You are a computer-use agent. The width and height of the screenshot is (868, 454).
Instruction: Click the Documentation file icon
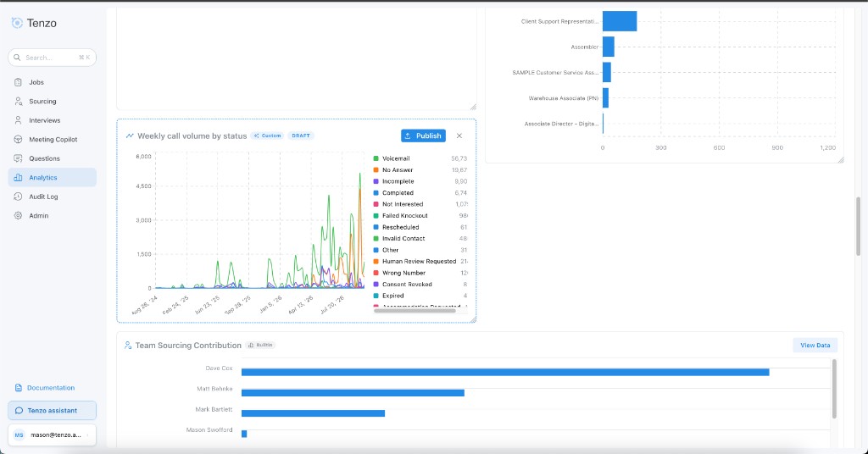pos(19,388)
